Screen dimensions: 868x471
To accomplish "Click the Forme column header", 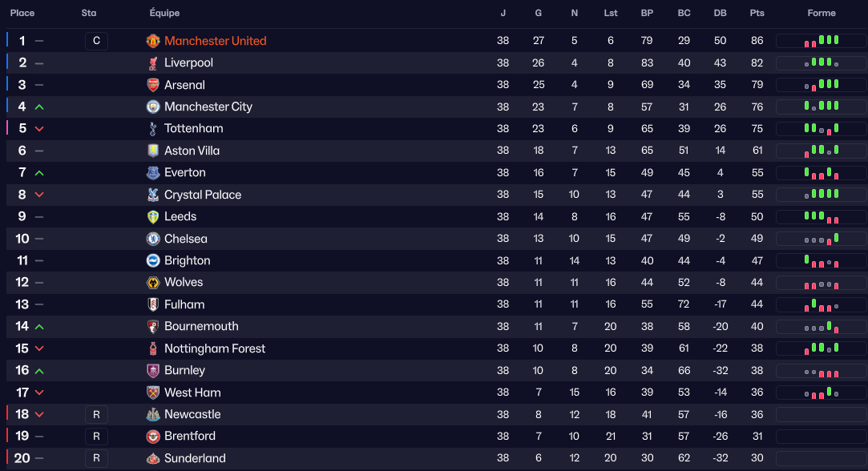I will [x=822, y=14].
